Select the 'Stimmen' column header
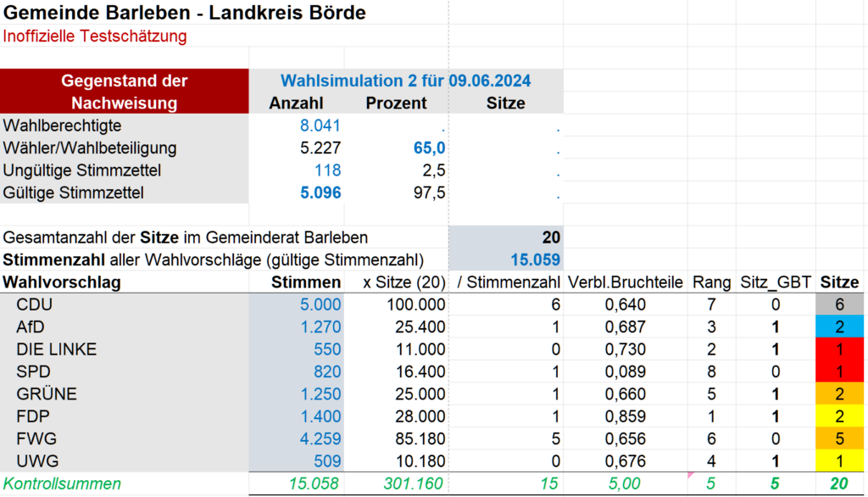The height and width of the screenshot is (497, 868). coord(306,282)
